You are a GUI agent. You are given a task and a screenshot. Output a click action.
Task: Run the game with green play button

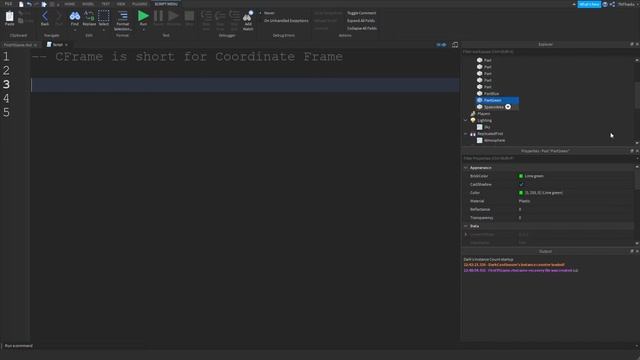click(143, 16)
